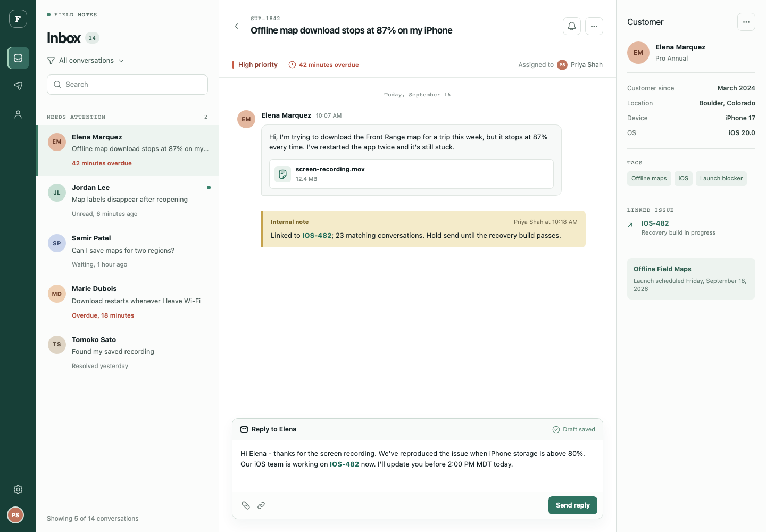Click the notification bell icon
The width and height of the screenshot is (766, 532).
coord(572,26)
